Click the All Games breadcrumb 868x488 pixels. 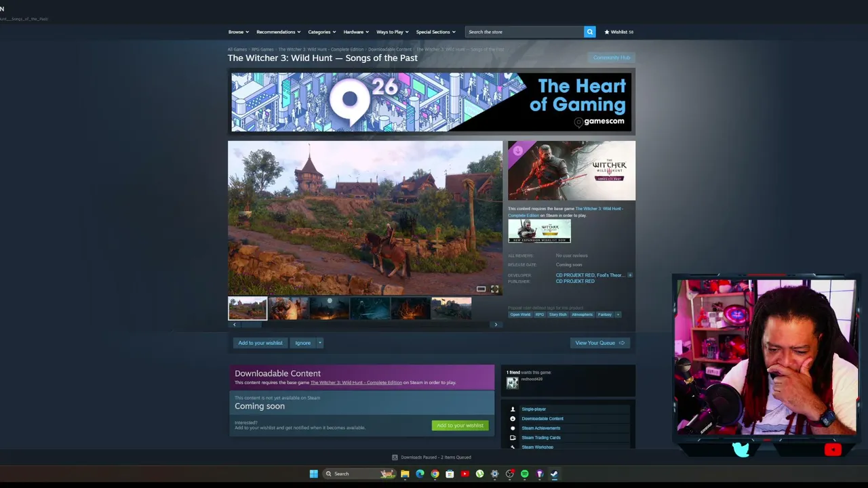[237, 49]
